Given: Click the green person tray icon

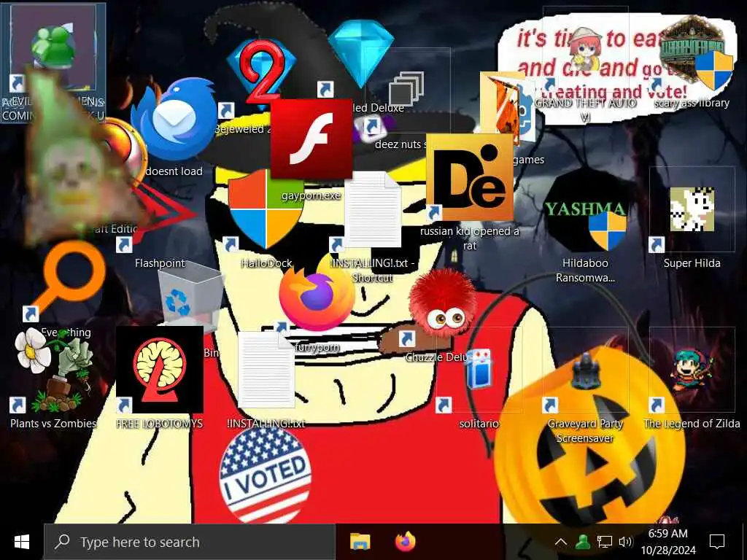Looking at the screenshot, I should tap(582, 542).
